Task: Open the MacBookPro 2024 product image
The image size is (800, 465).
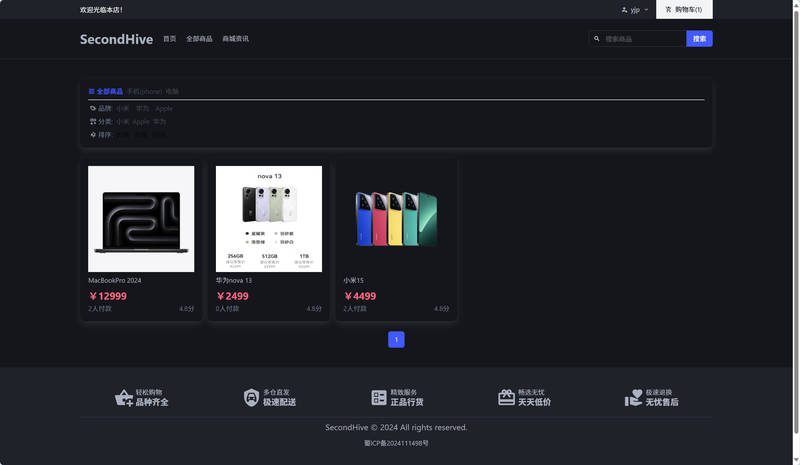Action: coord(141,218)
